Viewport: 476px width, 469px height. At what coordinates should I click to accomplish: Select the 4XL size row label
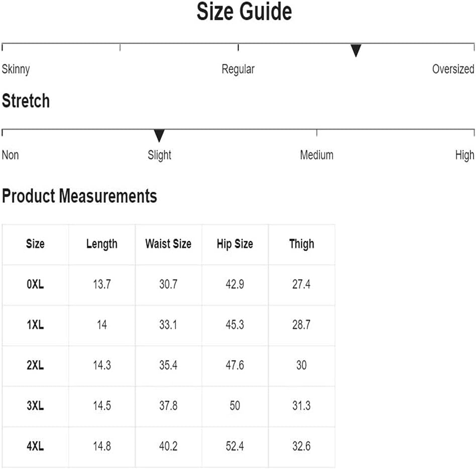click(35, 446)
